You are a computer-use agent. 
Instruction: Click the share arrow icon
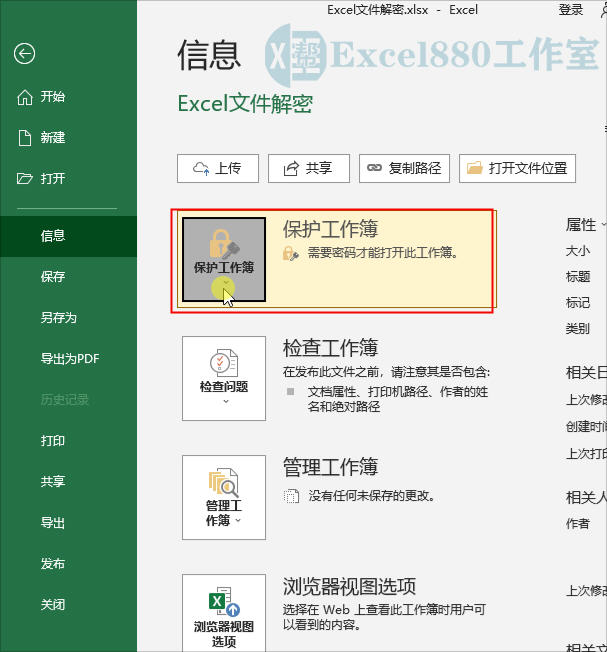pos(291,168)
